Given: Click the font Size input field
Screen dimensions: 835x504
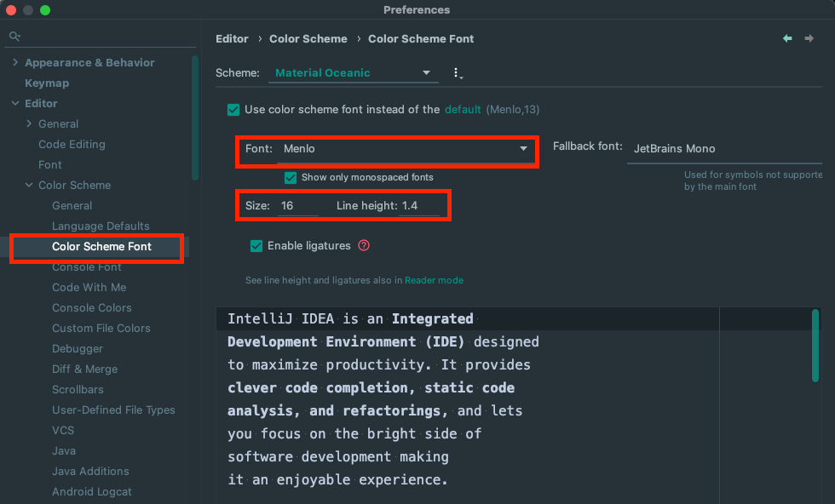Looking at the screenshot, I should [x=298, y=206].
